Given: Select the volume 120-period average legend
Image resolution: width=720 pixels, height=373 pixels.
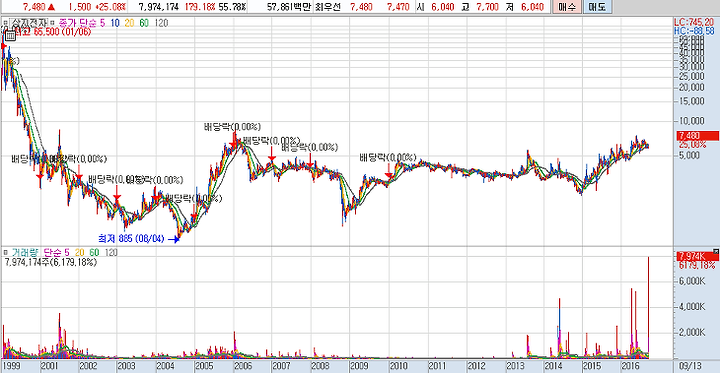Looking at the screenshot, I should click(x=111, y=253).
